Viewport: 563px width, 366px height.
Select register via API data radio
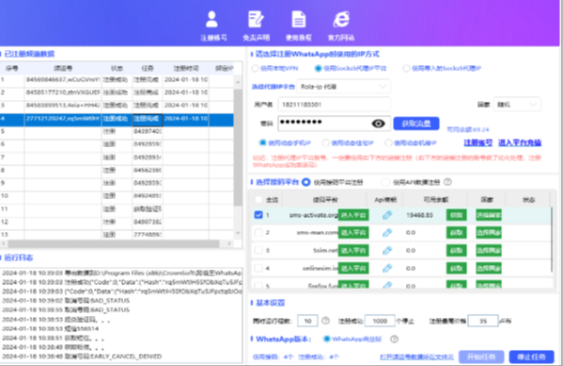click(x=386, y=182)
